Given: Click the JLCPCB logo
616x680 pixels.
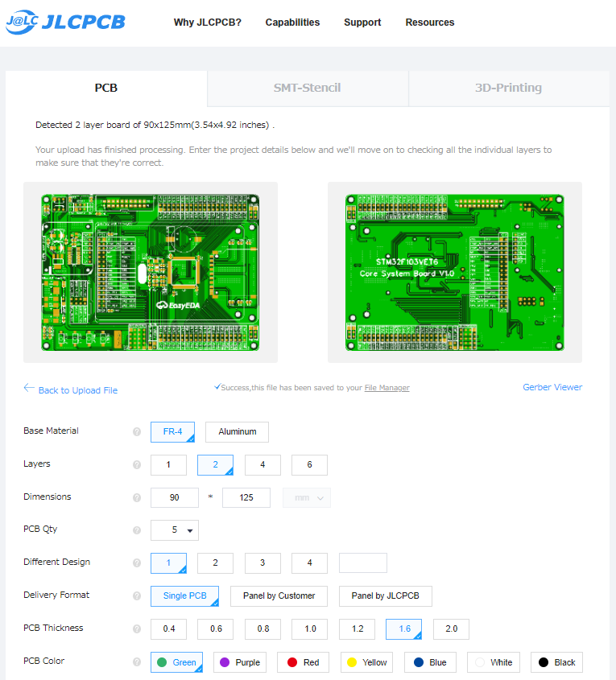Looking at the screenshot, I should [x=65, y=22].
